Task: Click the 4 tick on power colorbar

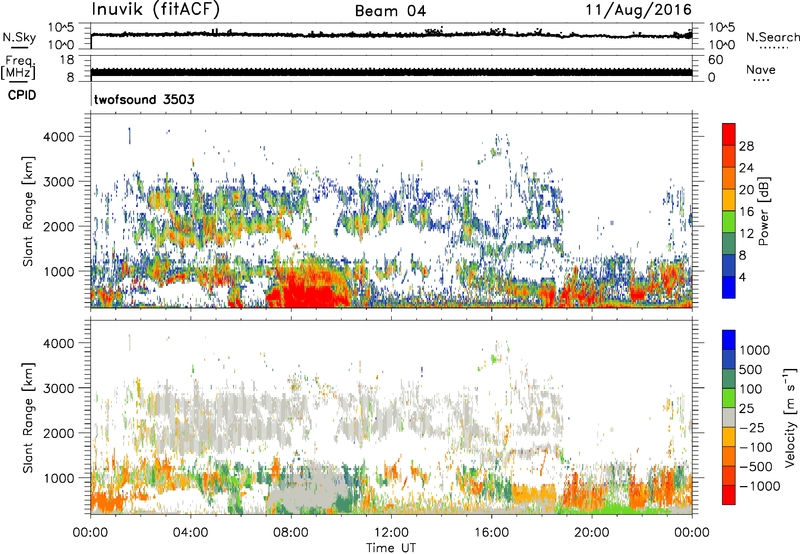Action: coord(742,277)
